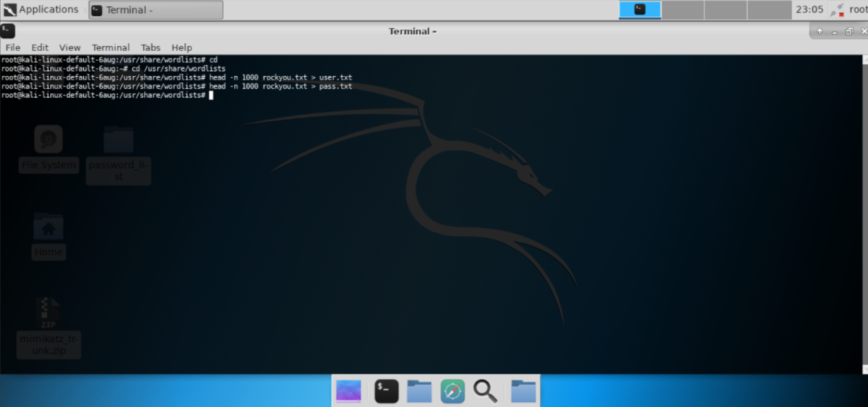Select the password_list folder on the desktop
The height and width of the screenshot is (407, 868).
point(118,139)
